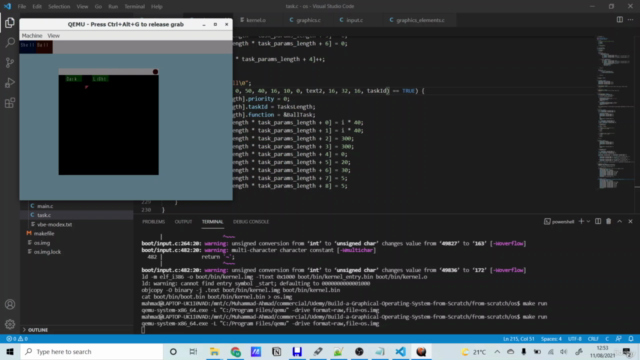The image size is (640, 360).
Task: Switch to PROBLEMS panel tab
Action: (153, 222)
